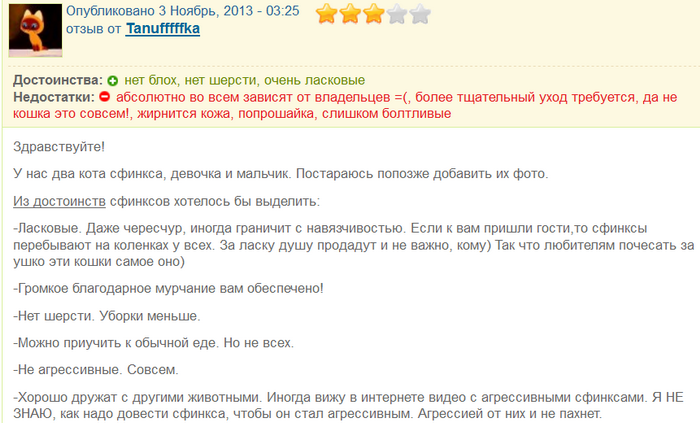
Task: Click the second rating star
Action: tap(350, 14)
